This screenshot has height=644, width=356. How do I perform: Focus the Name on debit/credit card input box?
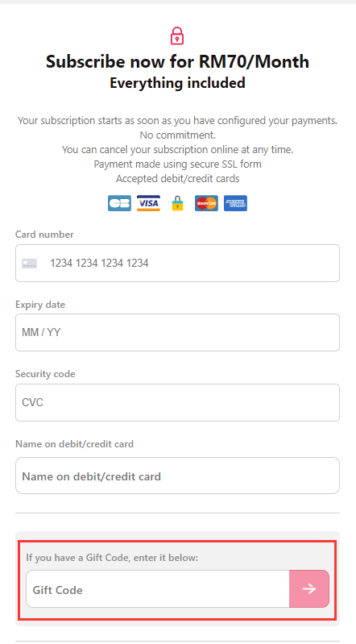pos(177,476)
